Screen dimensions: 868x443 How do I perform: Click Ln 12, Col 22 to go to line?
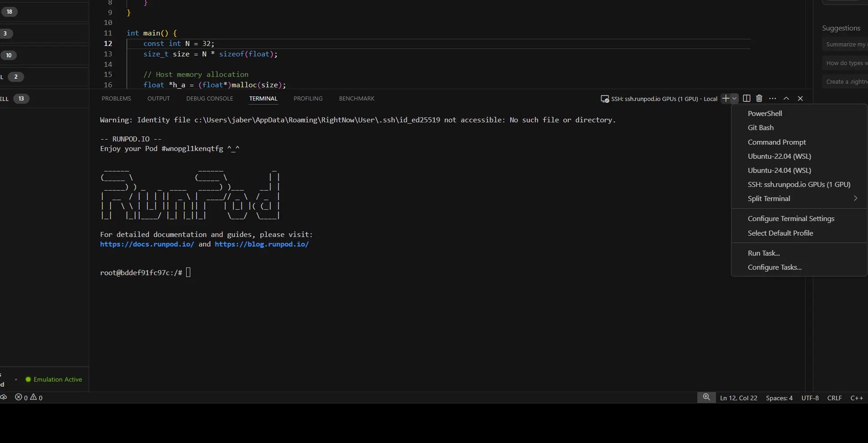[x=738, y=397]
